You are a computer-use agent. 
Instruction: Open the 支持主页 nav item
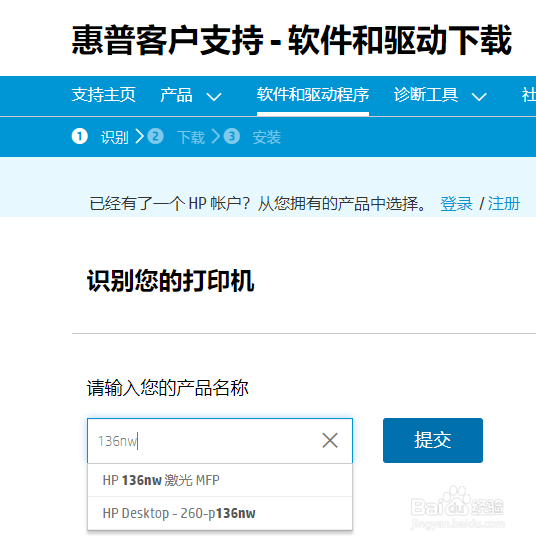[103, 95]
